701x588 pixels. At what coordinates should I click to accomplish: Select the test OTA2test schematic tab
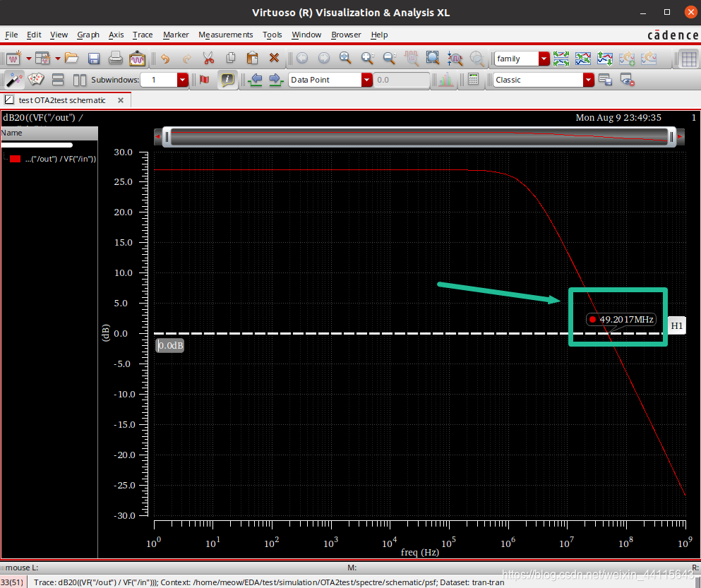tap(61, 100)
